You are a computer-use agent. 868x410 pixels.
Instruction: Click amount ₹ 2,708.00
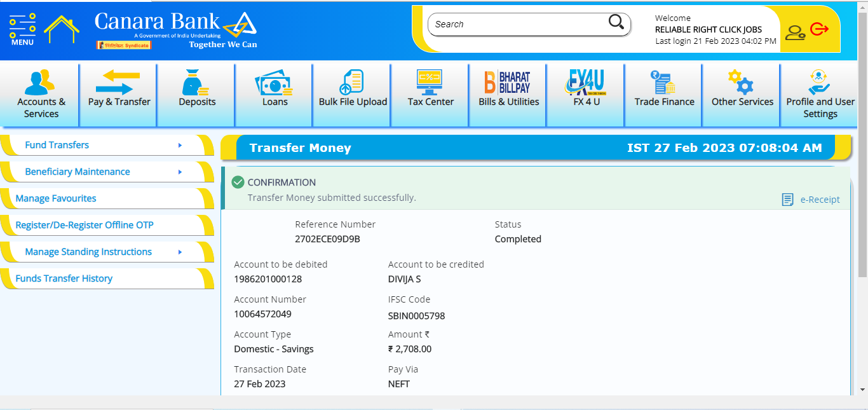(x=410, y=349)
